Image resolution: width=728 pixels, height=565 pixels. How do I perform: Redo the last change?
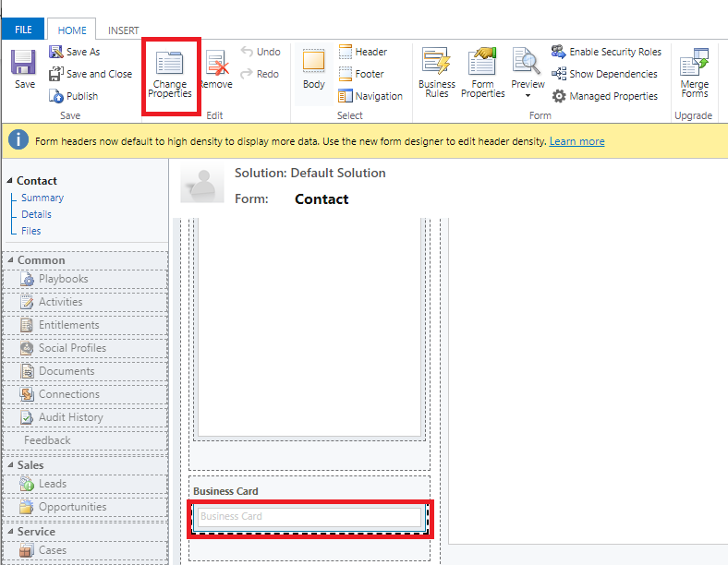pos(260,74)
